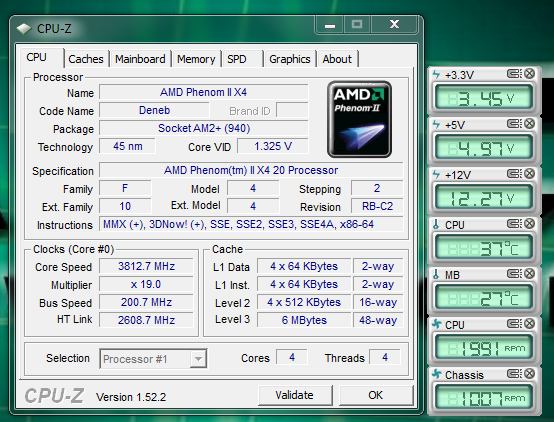Close the +3.3V gadget

(x=529, y=74)
